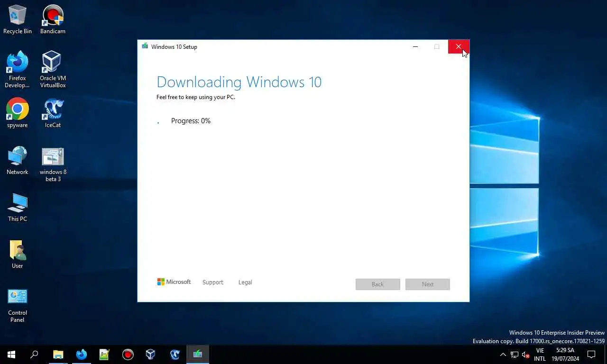The image size is (607, 364).
Task: Click the IceCat taskbar icon
Action: (175, 354)
